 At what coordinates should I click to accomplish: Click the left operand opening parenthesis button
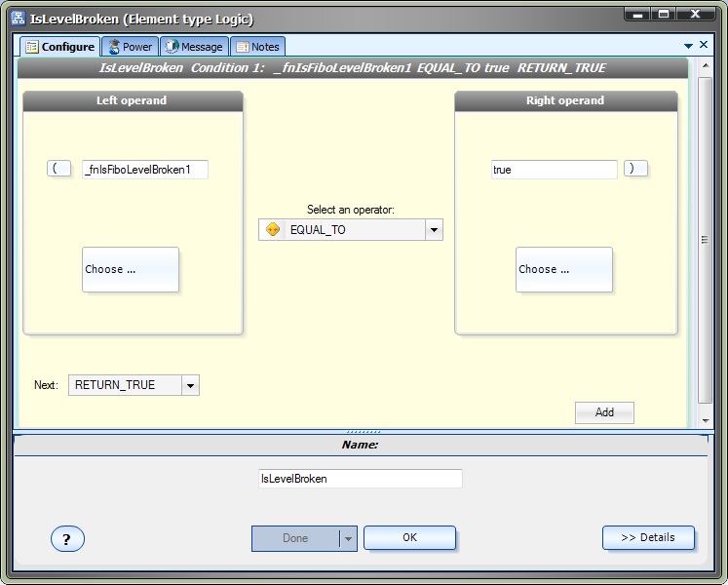coord(59,169)
